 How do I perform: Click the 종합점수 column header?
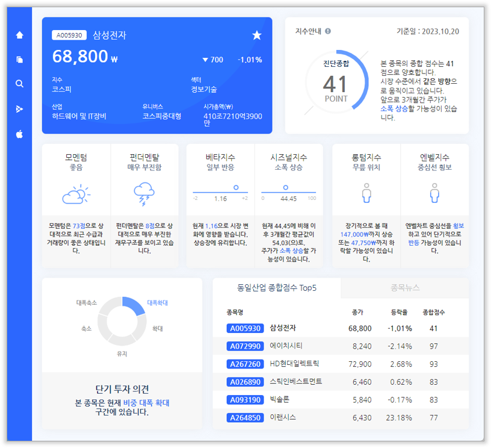tap(434, 313)
